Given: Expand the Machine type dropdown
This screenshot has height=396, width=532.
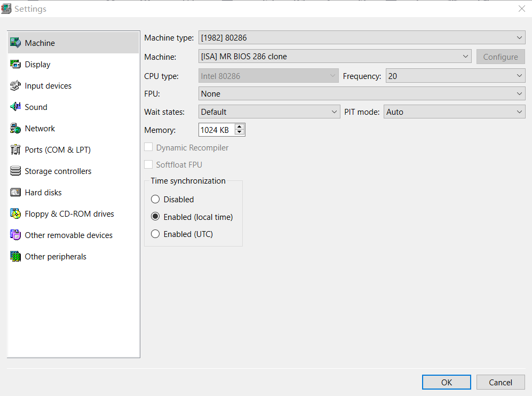Looking at the screenshot, I should (362, 38).
